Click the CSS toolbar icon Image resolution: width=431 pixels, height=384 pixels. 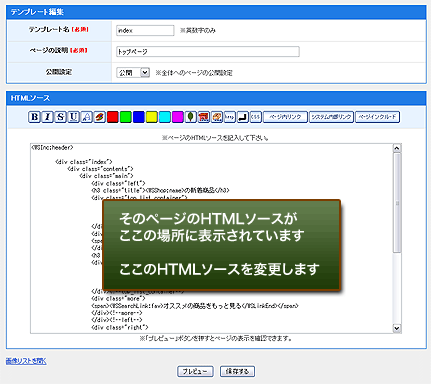[x=255, y=117]
